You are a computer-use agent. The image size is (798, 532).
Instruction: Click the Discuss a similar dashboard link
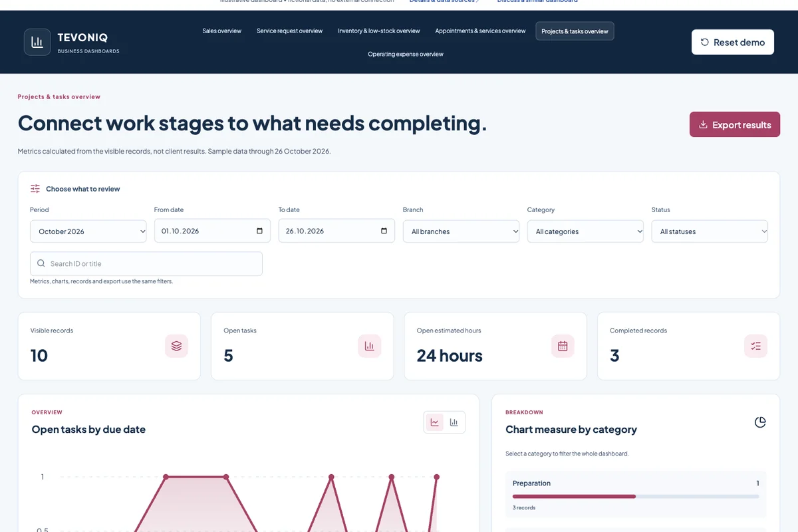point(537,1)
